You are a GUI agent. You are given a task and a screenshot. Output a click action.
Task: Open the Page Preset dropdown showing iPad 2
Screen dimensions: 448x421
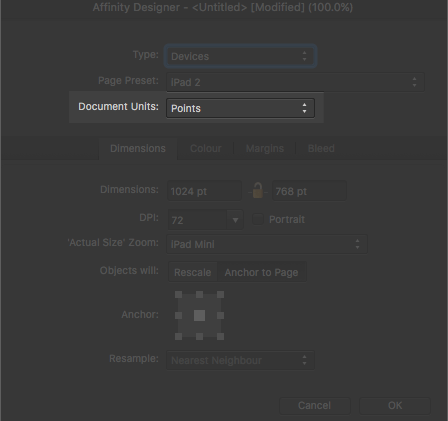pos(295,82)
